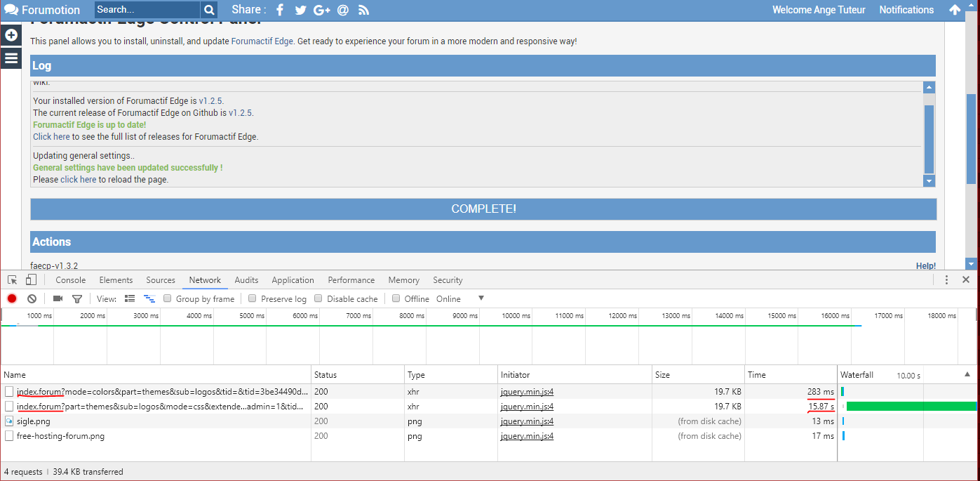Click the log panel scrollbar thumb

[929, 139]
